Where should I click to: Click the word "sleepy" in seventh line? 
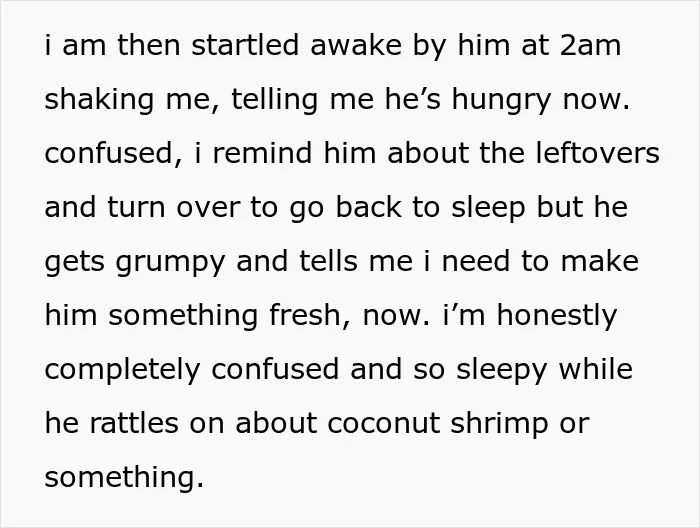click(501, 370)
